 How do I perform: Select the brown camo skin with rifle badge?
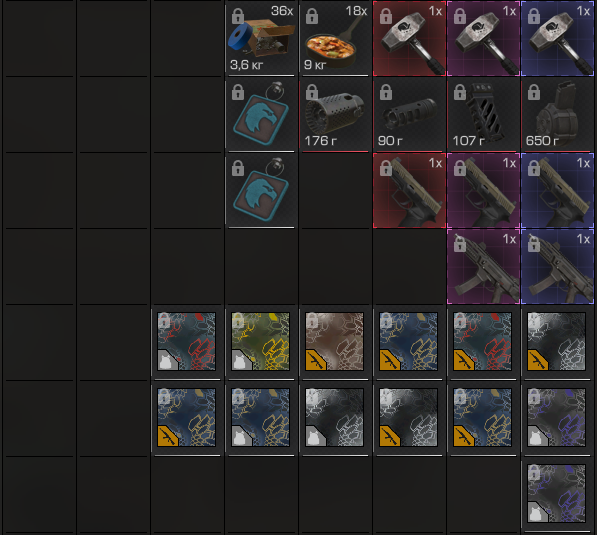pyautogui.click(x=334, y=342)
